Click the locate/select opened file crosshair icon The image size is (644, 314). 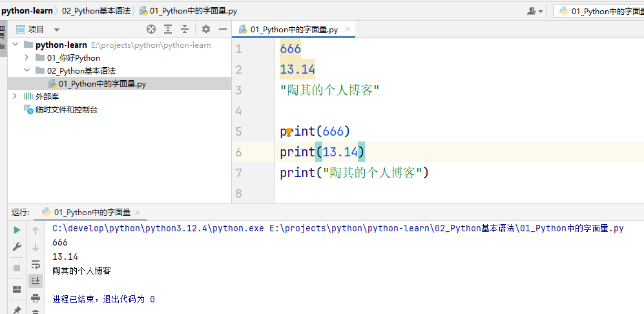(151, 29)
